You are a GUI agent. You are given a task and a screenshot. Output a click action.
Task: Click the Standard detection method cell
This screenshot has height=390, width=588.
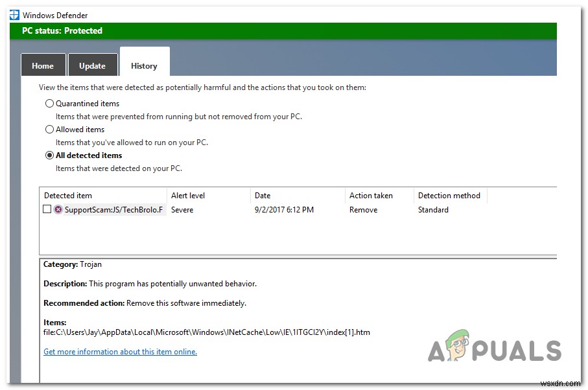[x=433, y=210]
